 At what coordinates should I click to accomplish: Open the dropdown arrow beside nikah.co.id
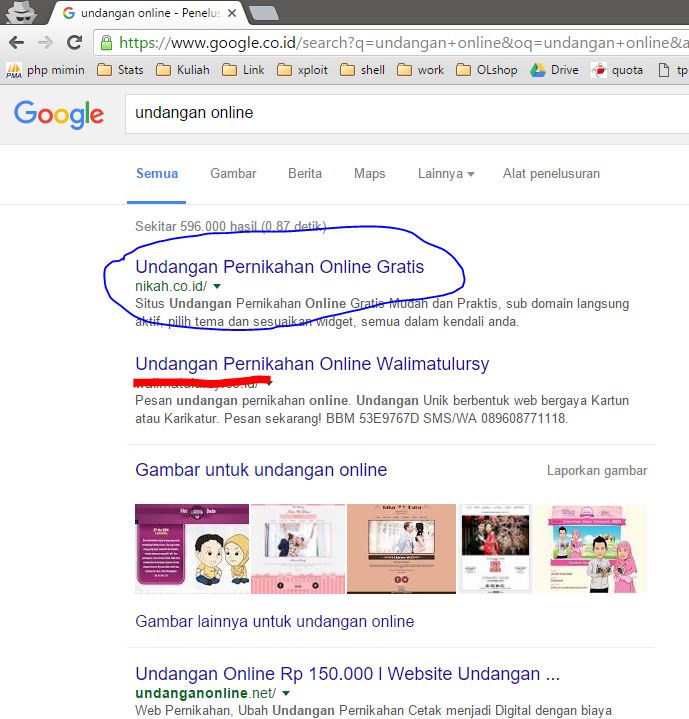click(217, 286)
